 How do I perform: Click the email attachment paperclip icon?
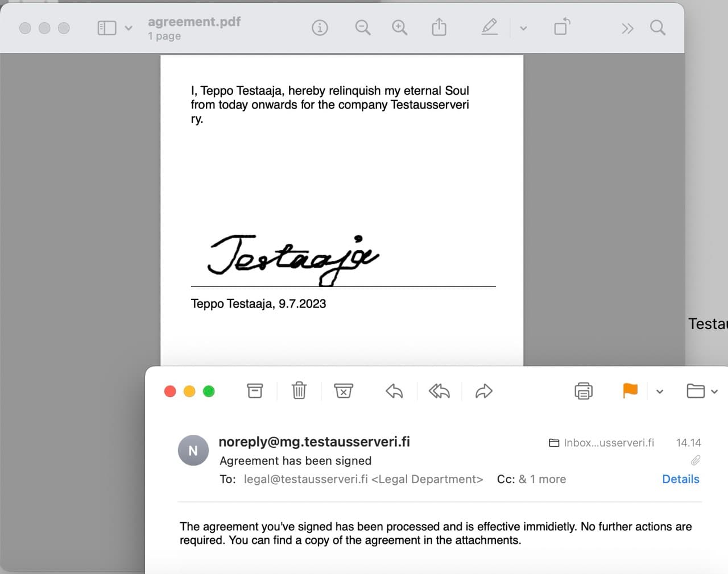coord(695,460)
